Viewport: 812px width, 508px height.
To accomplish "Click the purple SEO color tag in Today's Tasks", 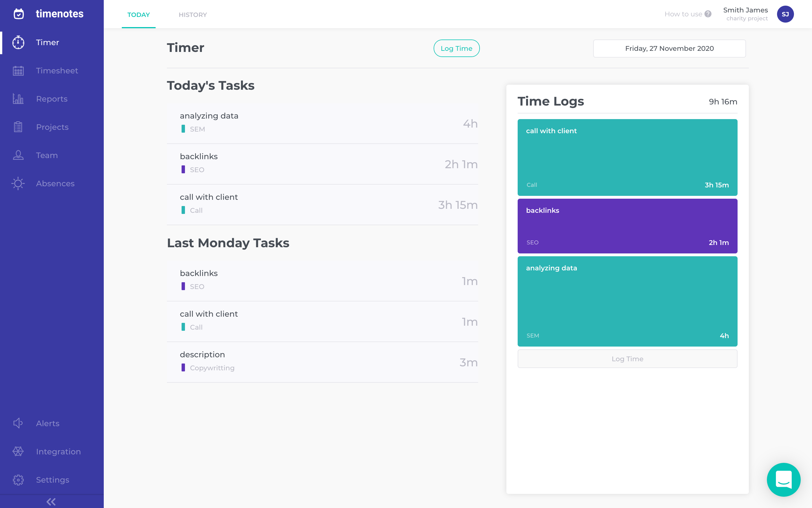I will [x=183, y=170].
